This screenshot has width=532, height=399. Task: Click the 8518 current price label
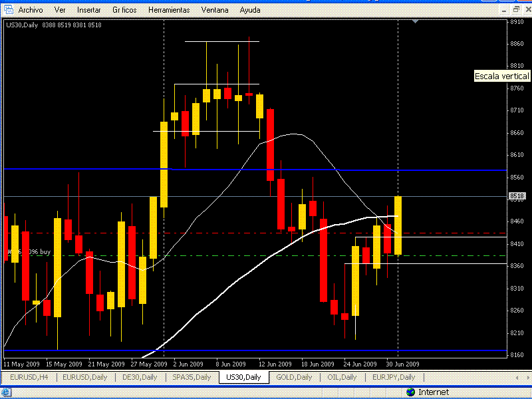[517, 196]
